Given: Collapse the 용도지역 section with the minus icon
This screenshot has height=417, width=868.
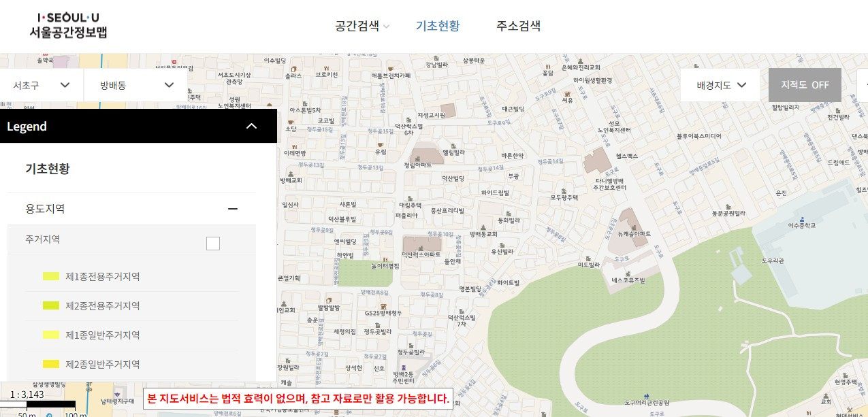Looking at the screenshot, I should [x=233, y=209].
